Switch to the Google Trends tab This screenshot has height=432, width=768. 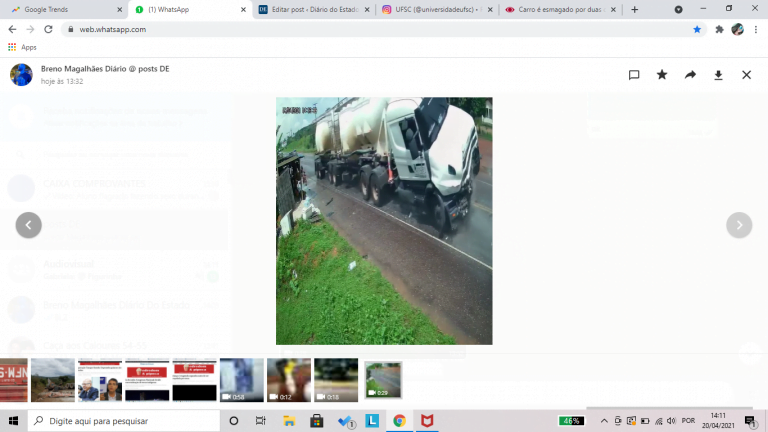[64, 9]
